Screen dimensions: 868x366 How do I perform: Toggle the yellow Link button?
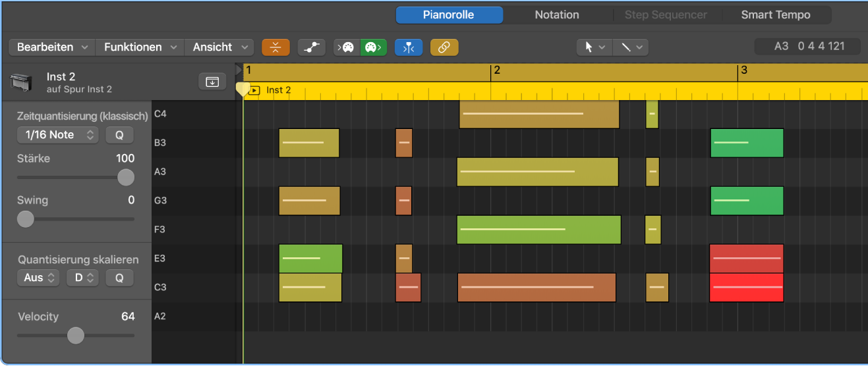[x=444, y=47]
